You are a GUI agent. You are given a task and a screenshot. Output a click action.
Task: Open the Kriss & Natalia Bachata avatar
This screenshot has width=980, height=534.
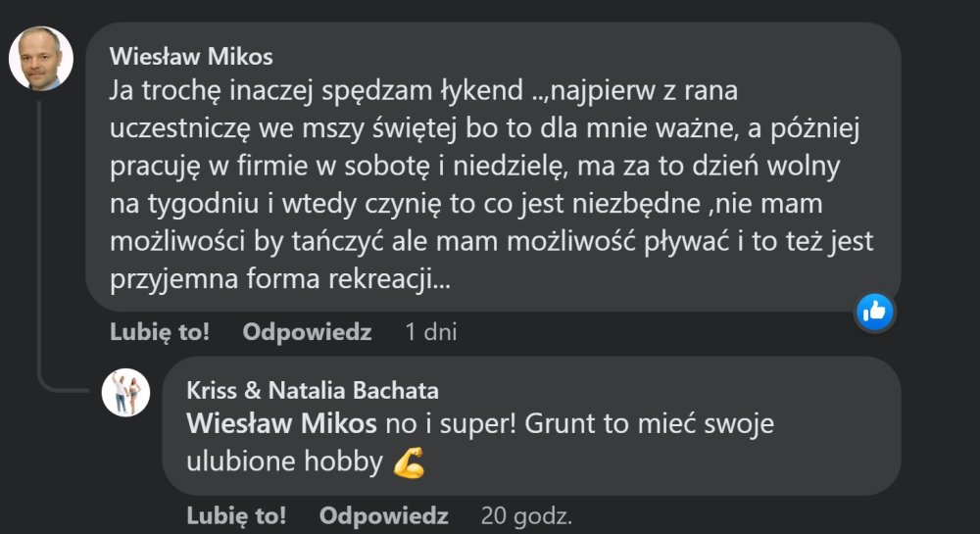[x=125, y=393]
